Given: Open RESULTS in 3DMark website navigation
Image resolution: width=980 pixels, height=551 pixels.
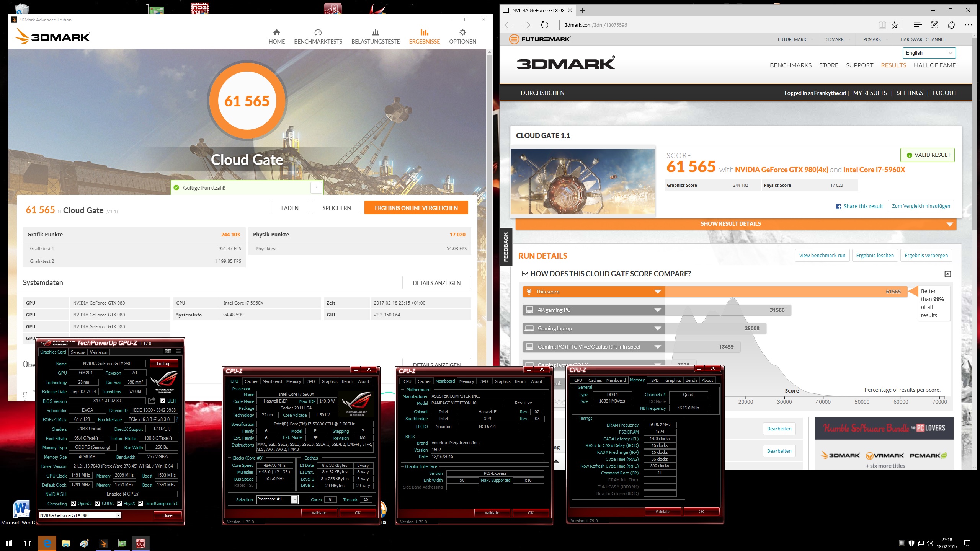Looking at the screenshot, I should (893, 65).
